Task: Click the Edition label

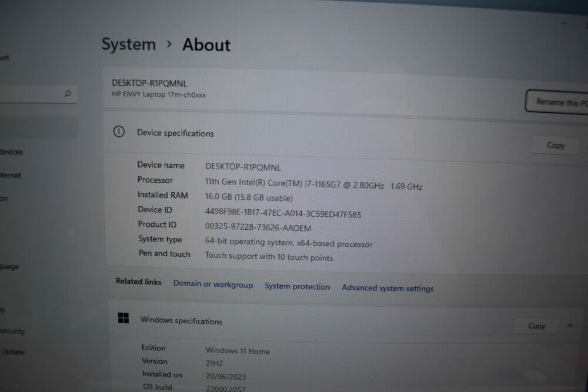Action: click(x=153, y=348)
